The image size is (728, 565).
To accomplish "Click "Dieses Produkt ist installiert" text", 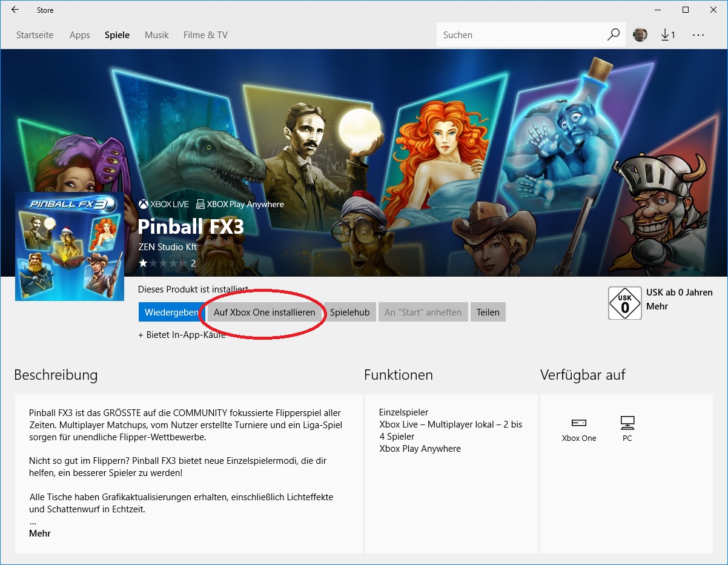I will pos(193,289).
